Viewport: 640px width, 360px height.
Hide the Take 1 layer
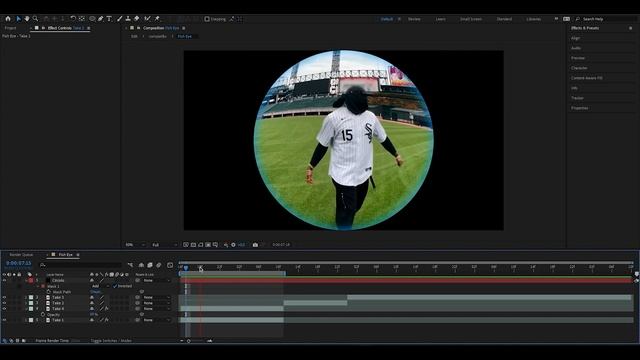click(x=4, y=320)
